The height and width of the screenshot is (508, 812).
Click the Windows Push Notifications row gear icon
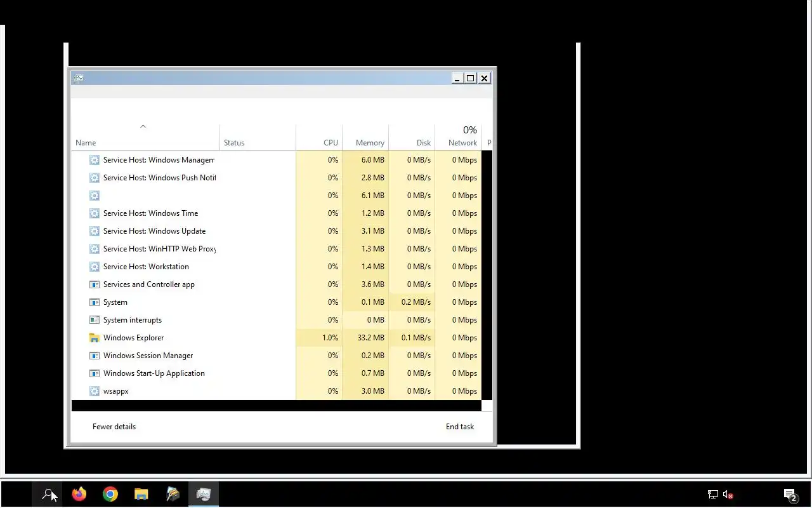95,178
